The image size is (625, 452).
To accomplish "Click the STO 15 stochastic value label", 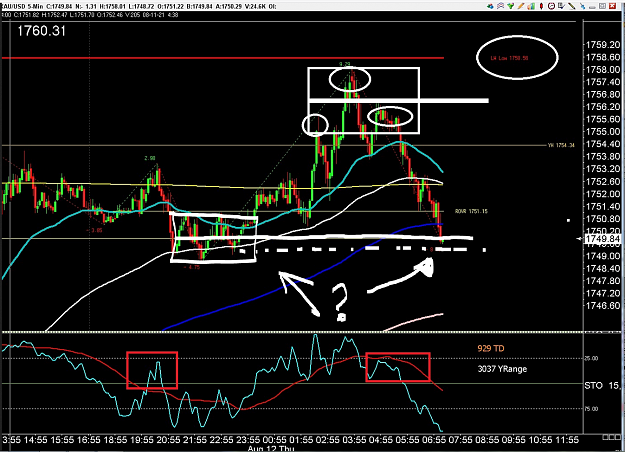I will (602, 385).
